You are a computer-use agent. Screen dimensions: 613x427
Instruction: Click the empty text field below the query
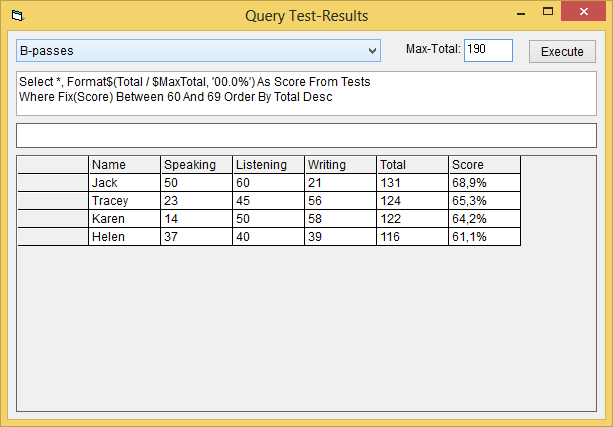pyautogui.click(x=306, y=135)
